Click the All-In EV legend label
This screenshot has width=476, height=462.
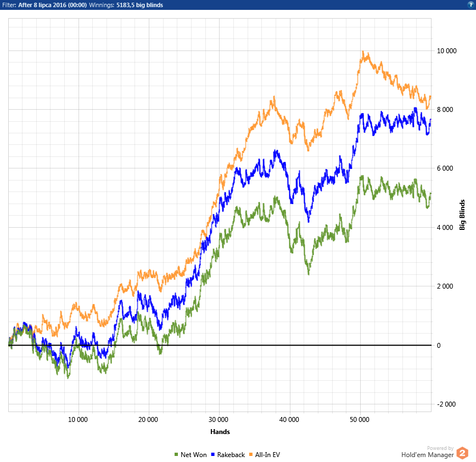(267, 455)
